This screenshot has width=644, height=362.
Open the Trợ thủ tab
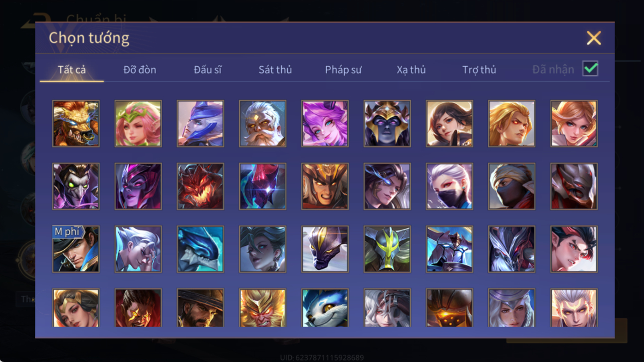pyautogui.click(x=479, y=70)
